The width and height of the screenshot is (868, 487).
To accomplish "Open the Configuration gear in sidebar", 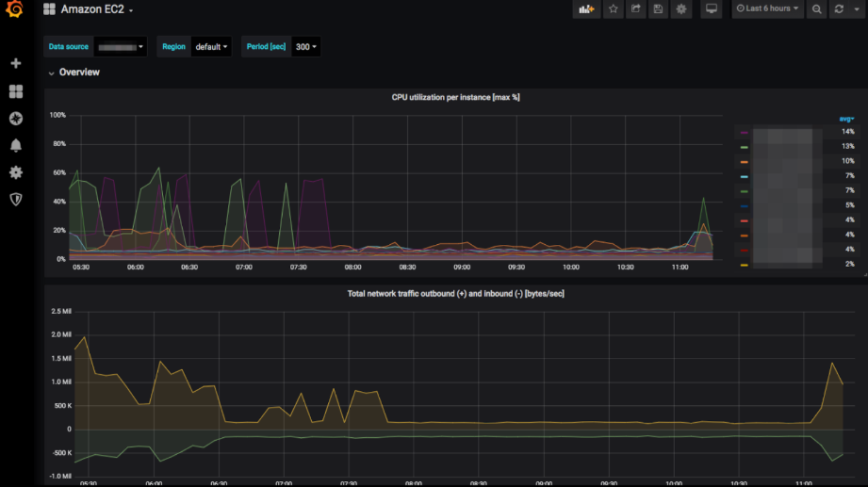I will click(16, 172).
